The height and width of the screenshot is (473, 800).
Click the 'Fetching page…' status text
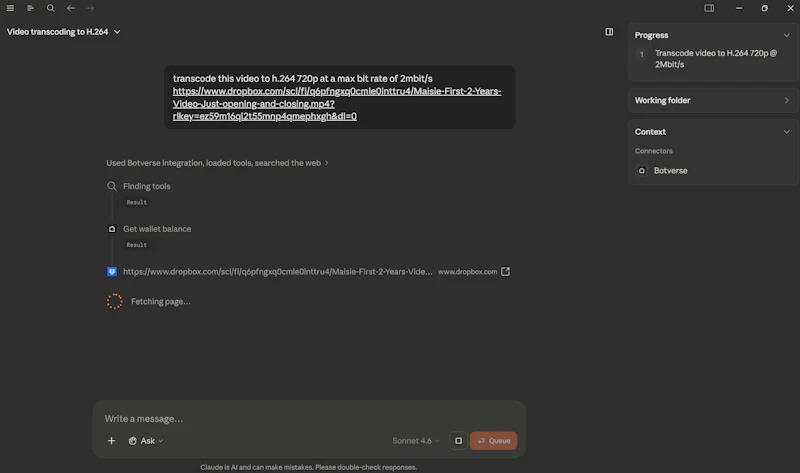[161, 302]
